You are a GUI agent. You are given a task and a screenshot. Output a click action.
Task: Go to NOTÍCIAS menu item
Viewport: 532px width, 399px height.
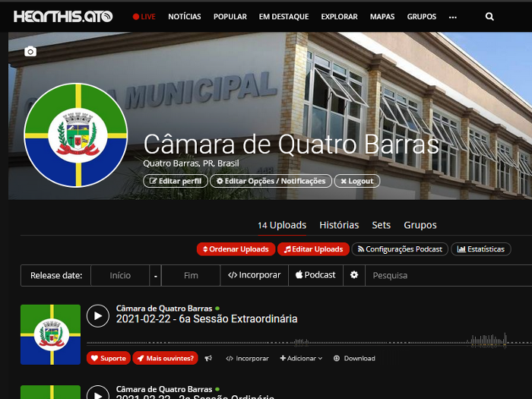[x=185, y=17]
